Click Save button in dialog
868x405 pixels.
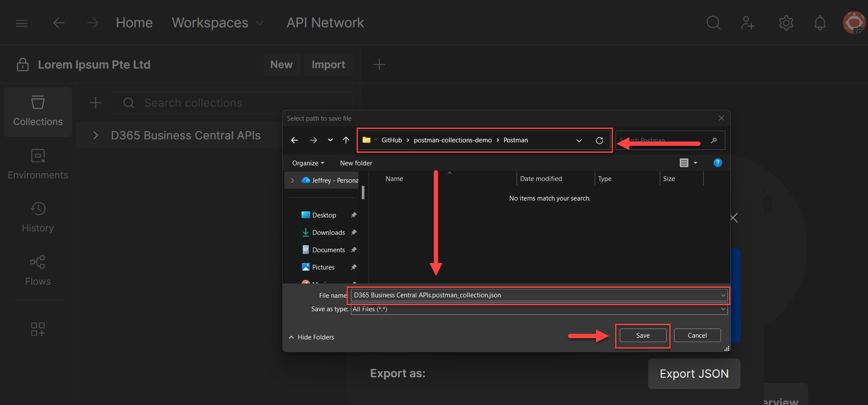(643, 336)
